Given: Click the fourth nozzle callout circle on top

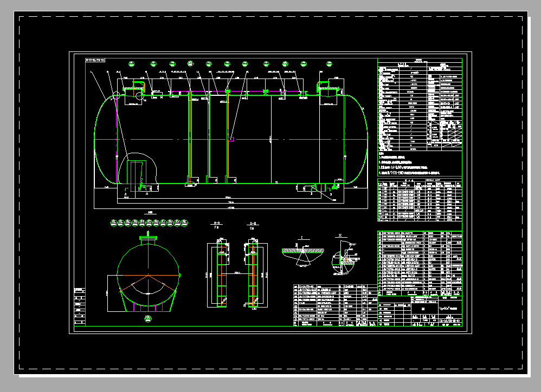Looking at the screenshot, I should pyautogui.click(x=190, y=63).
